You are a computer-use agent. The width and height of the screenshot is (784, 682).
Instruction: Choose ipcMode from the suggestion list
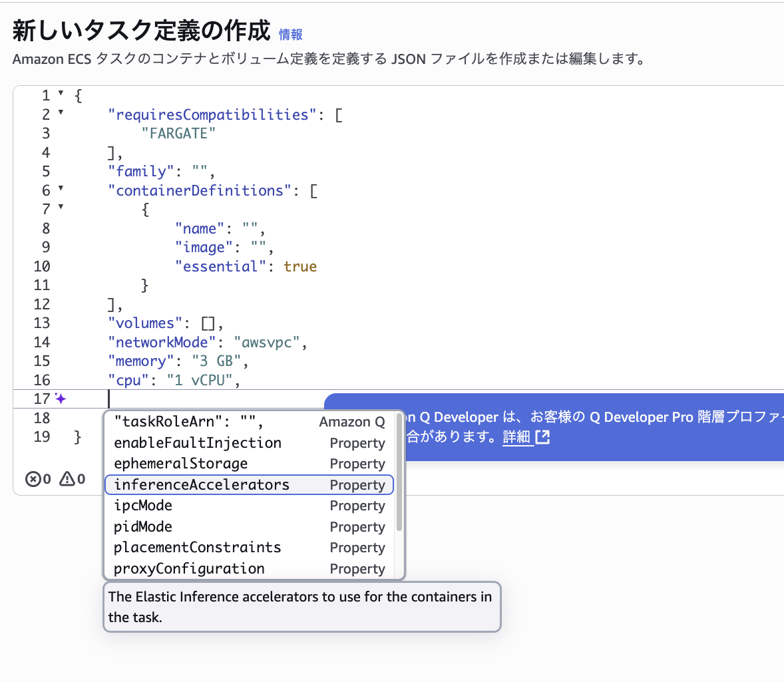click(143, 506)
